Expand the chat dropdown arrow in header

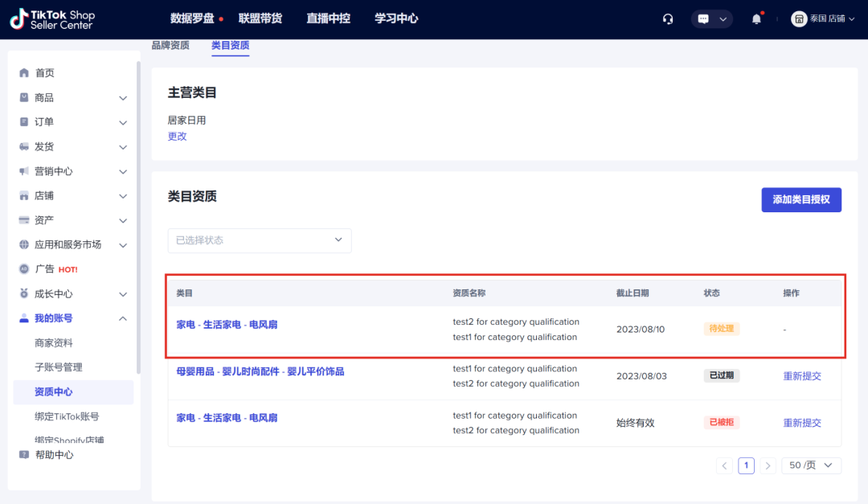[x=723, y=19]
